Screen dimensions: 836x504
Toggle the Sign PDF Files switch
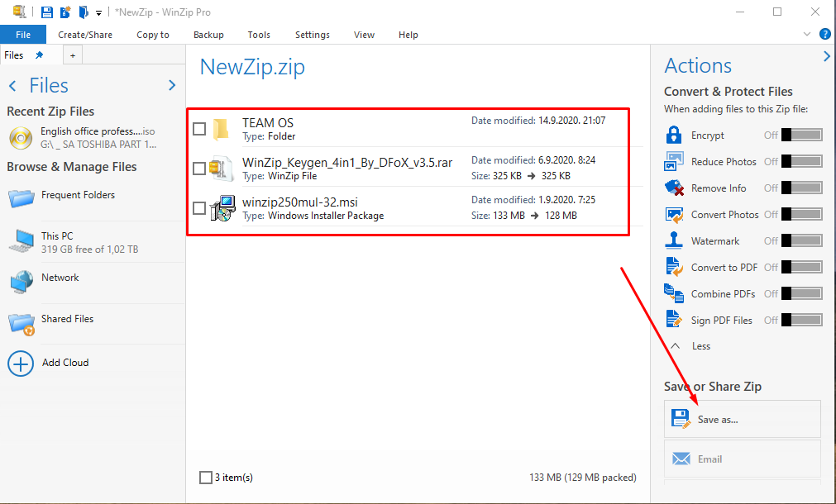click(x=802, y=320)
